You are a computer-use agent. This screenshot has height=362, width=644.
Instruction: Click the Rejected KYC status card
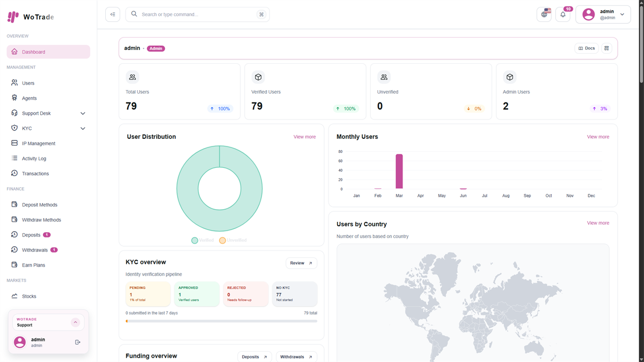246,294
